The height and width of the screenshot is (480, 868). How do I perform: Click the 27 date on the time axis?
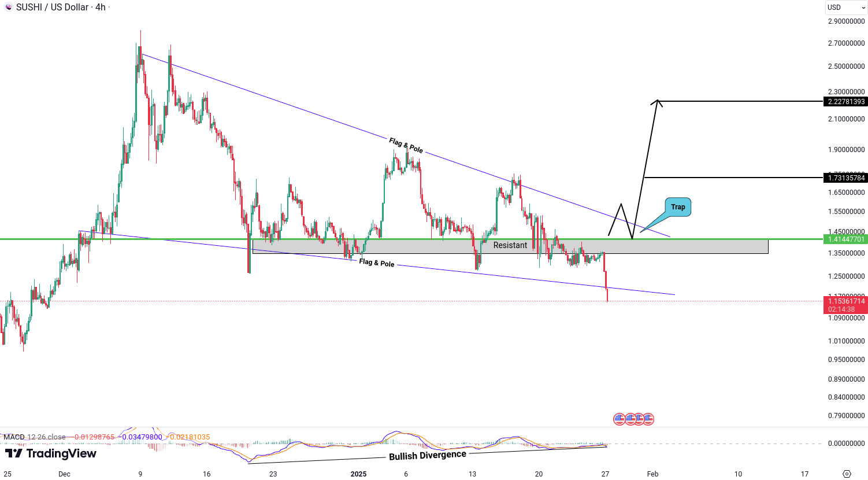point(605,474)
